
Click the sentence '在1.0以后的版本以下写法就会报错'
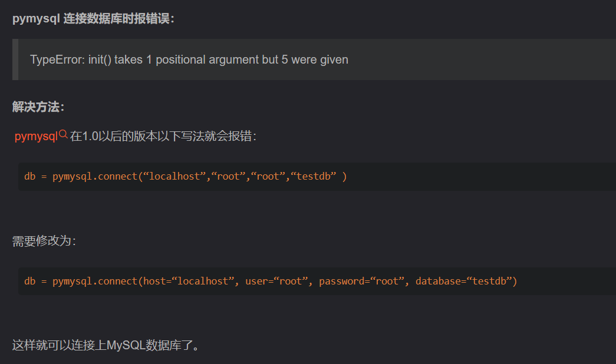click(x=163, y=136)
